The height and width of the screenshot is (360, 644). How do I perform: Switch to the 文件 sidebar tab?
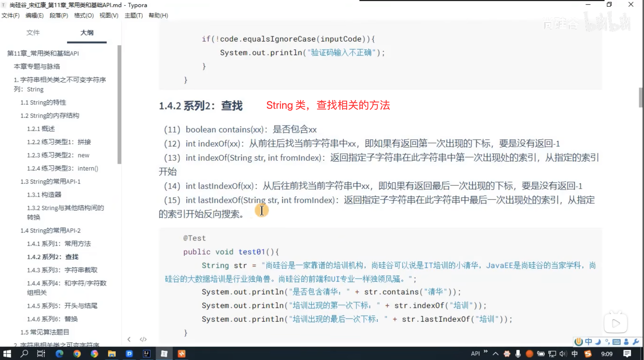[x=33, y=32]
